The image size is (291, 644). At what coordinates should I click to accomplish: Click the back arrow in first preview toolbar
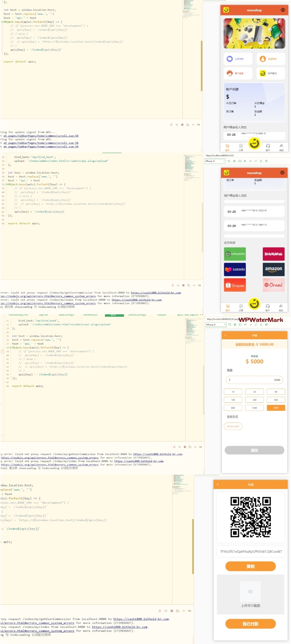point(245,161)
